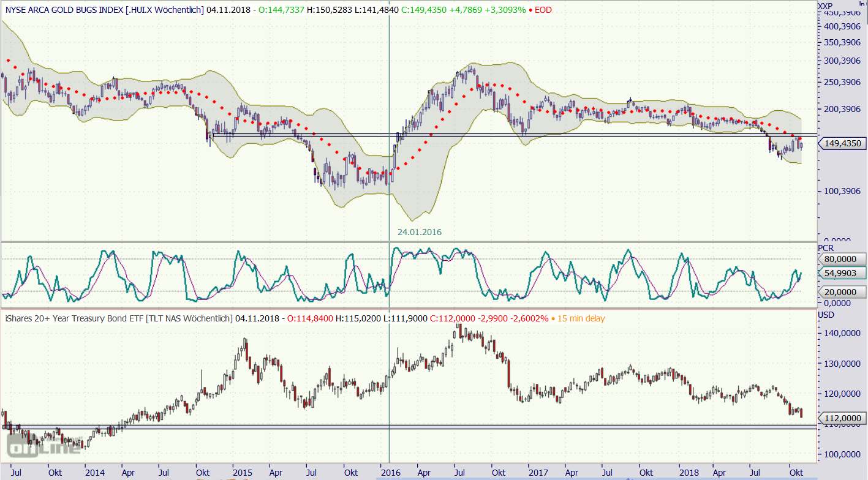
Task: Click the -2,9900 change value
Action: [x=494, y=318]
